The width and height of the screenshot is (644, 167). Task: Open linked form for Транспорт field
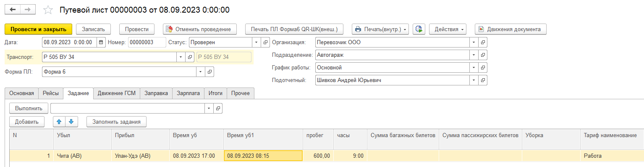[x=190, y=57]
